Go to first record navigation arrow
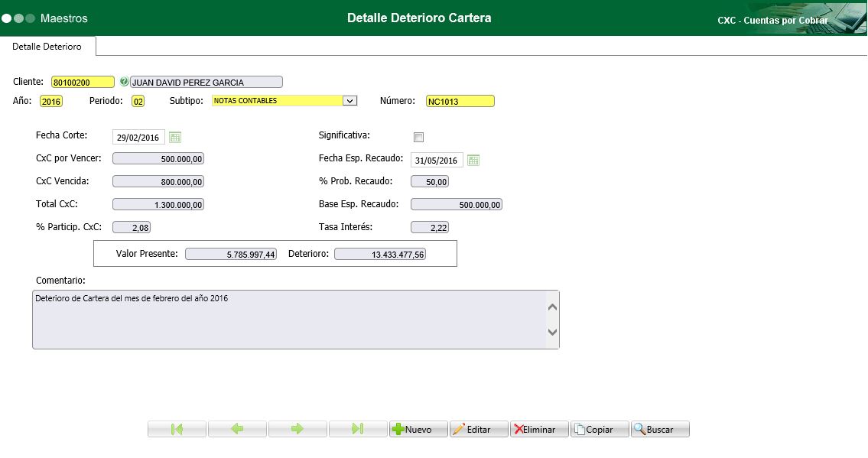Viewport: 868px width, 458px height. tap(177, 429)
